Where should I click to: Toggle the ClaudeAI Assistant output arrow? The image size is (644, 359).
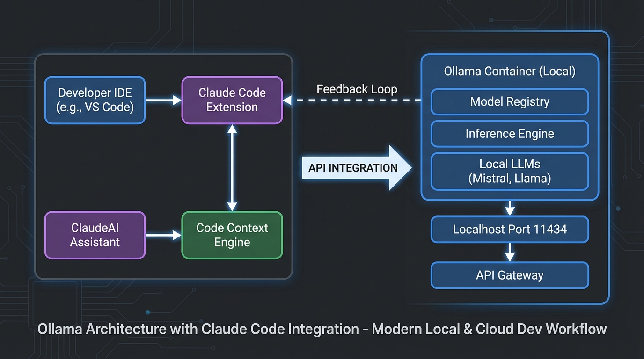coord(163,235)
